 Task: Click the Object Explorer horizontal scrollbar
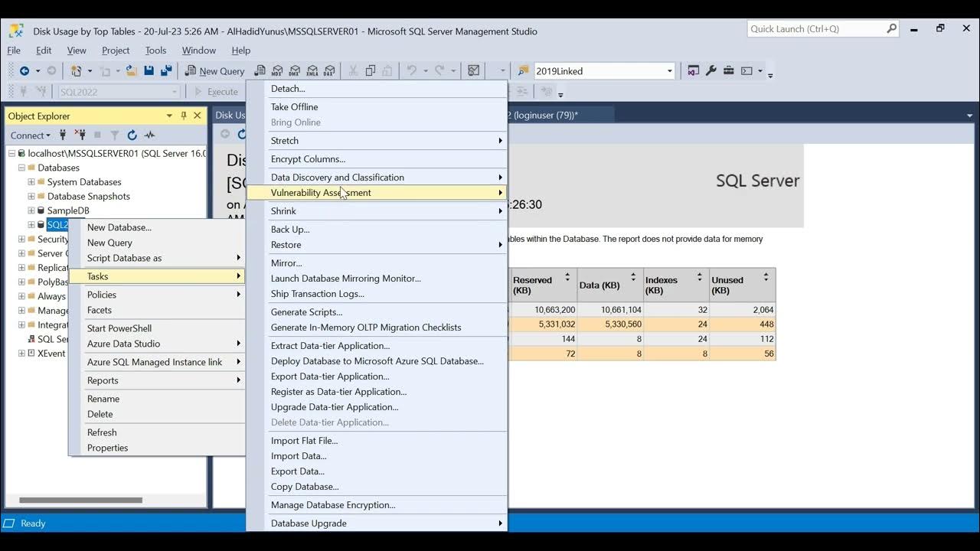[81, 500]
